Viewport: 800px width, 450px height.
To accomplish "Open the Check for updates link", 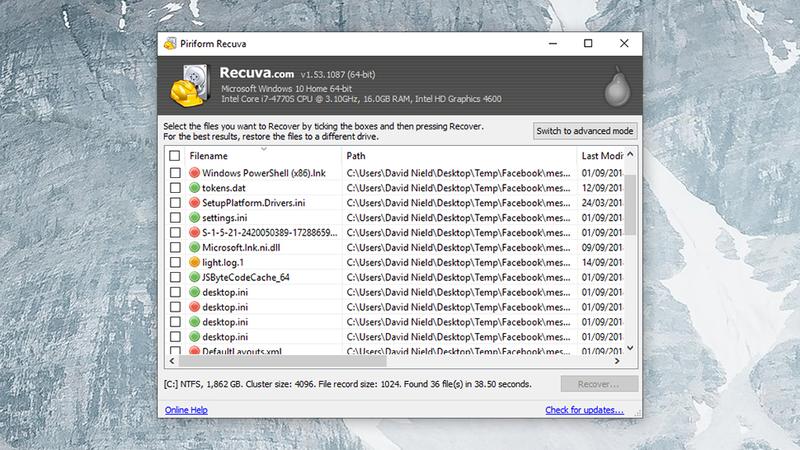I will click(584, 410).
